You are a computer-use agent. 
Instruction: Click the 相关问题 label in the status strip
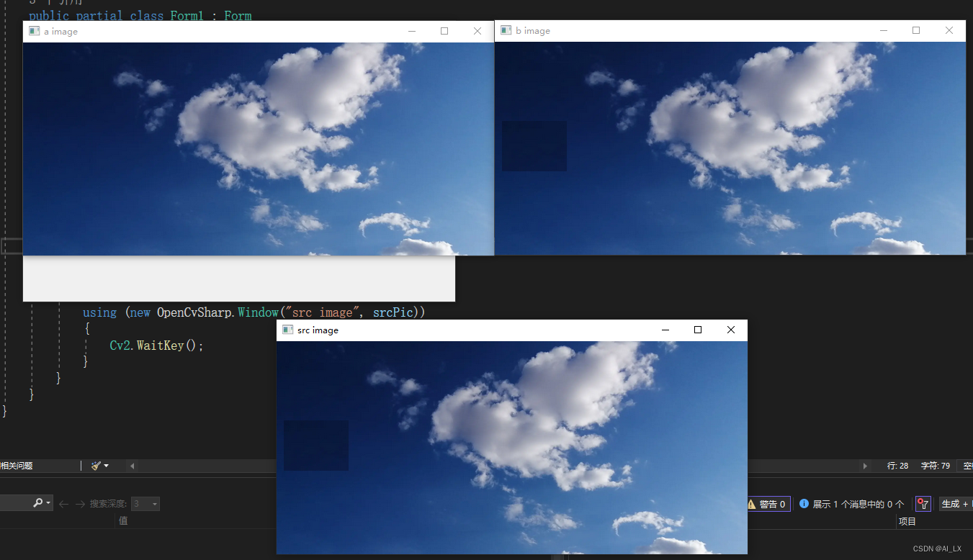tap(17, 466)
